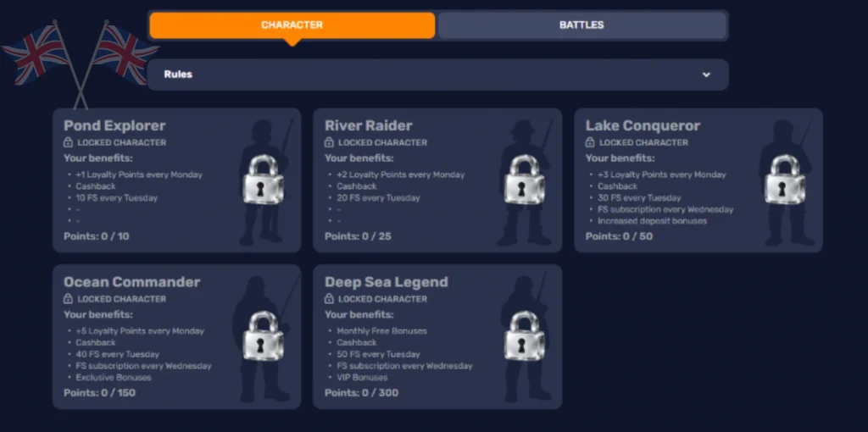This screenshot has height=432, width=868.
Task: Select the Lake Conqueror title
Action: coord(643,125)
